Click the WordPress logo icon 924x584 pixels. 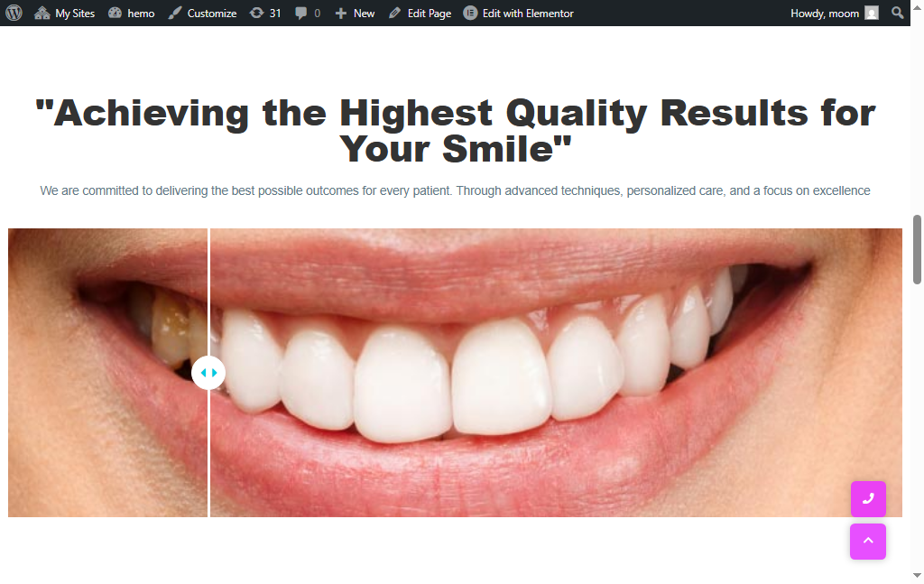tap(14, 13)
